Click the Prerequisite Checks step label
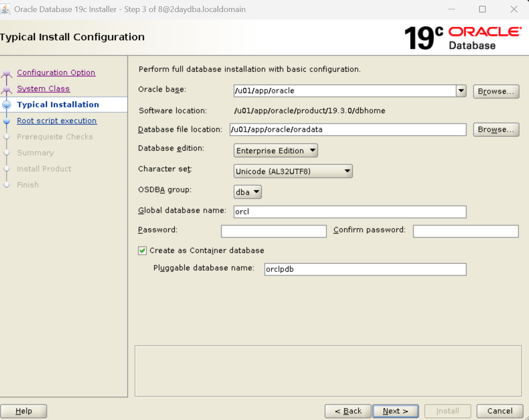This screenshot has width=529, height=420. (55, 136)
